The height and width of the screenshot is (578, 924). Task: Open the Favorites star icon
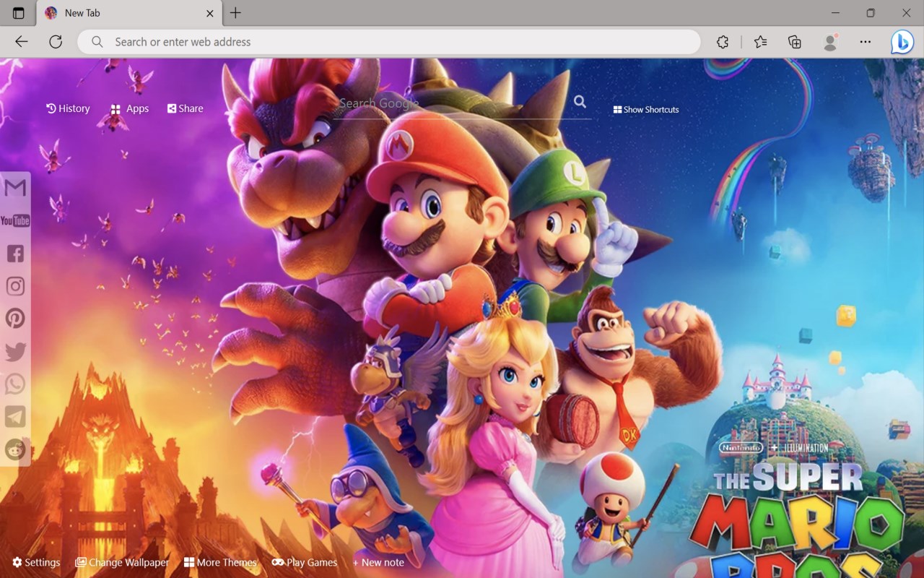click(760, 42)
